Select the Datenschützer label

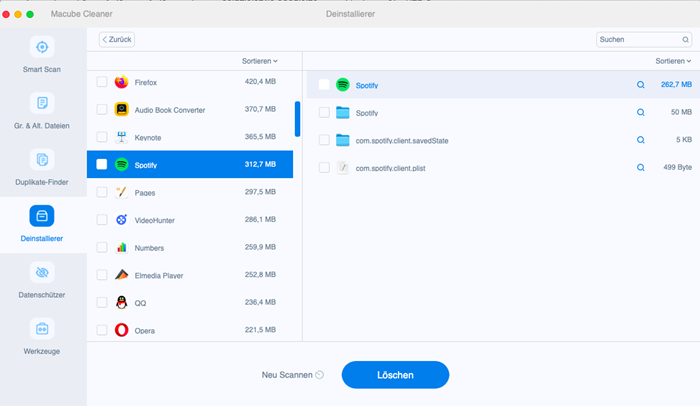[x=42, y=295]
